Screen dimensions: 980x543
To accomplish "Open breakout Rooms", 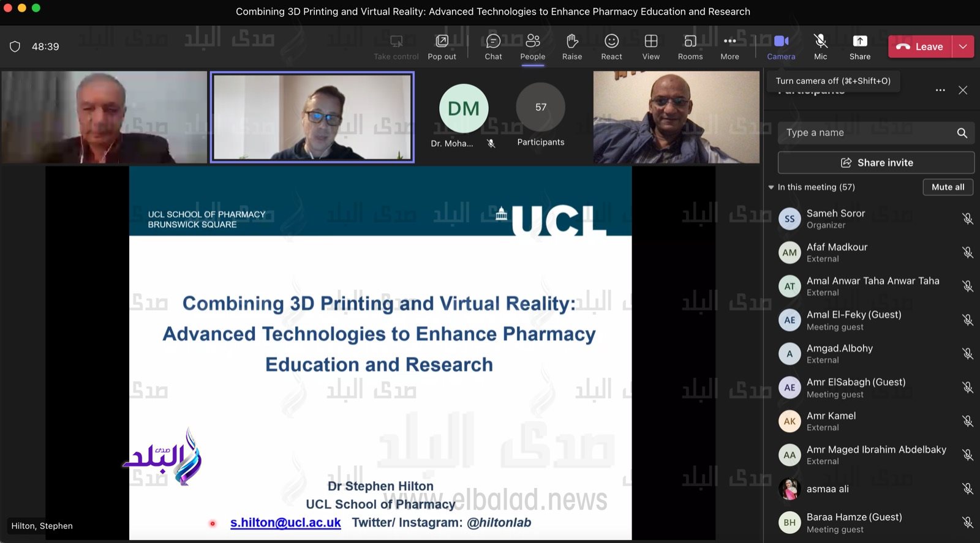I will click(x=690, y=47).
